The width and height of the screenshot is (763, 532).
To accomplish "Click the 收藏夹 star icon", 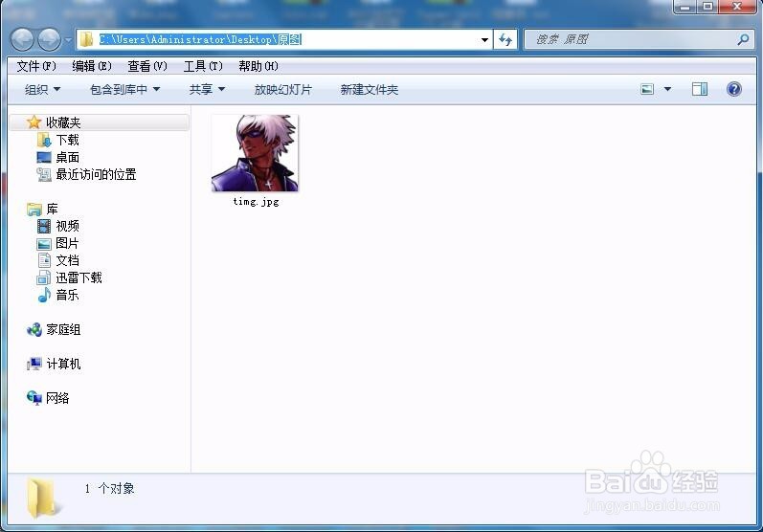I will click(x=34, y=122).
